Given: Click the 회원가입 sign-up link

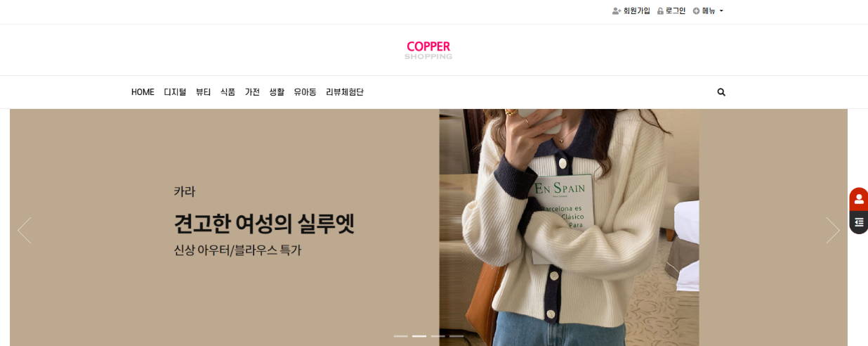Looking at the screenshot, I should tap(631, 11).
